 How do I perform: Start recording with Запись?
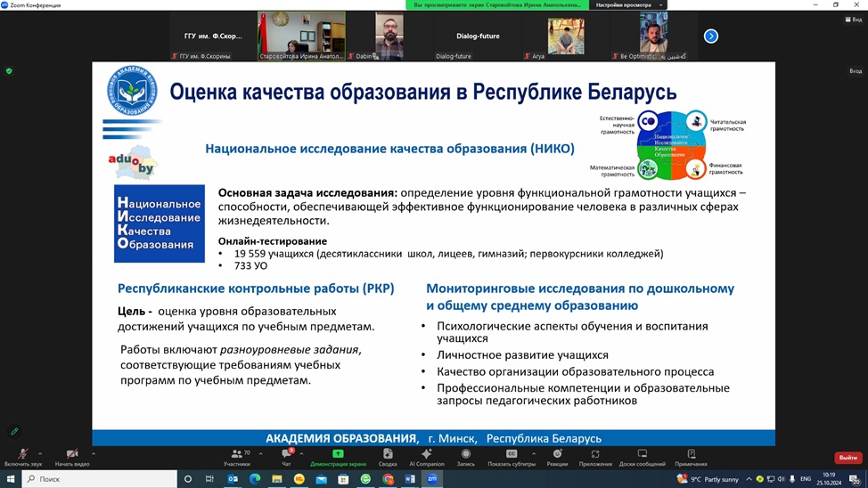(465, 458)
